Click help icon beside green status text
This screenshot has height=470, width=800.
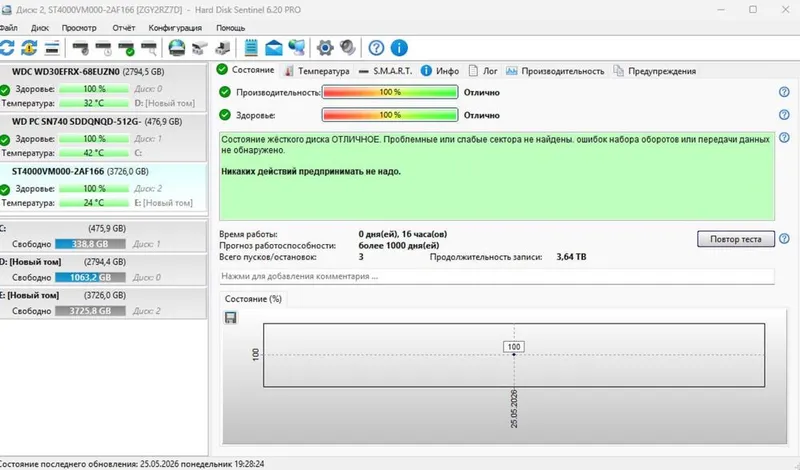[784, 138]
